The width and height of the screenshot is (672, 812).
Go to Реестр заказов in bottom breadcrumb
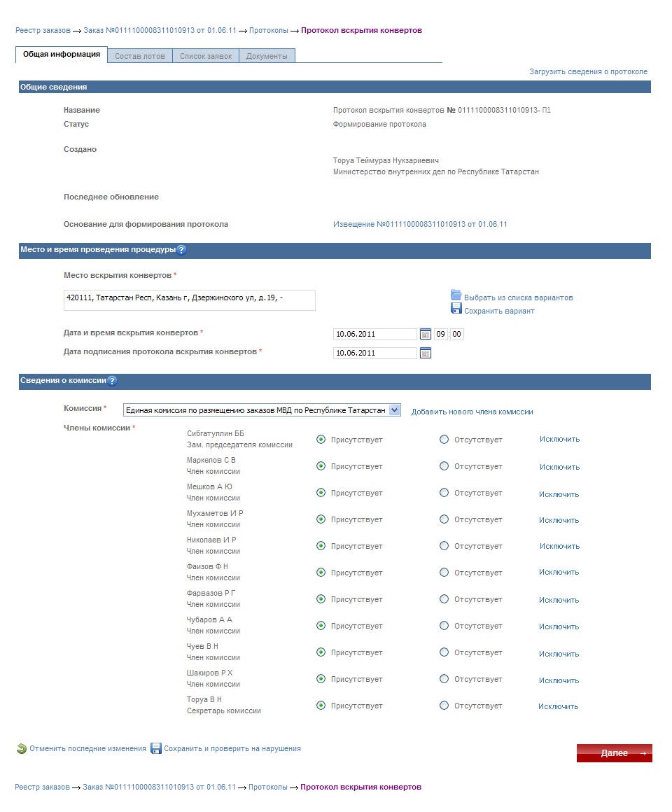pos(42,787)
